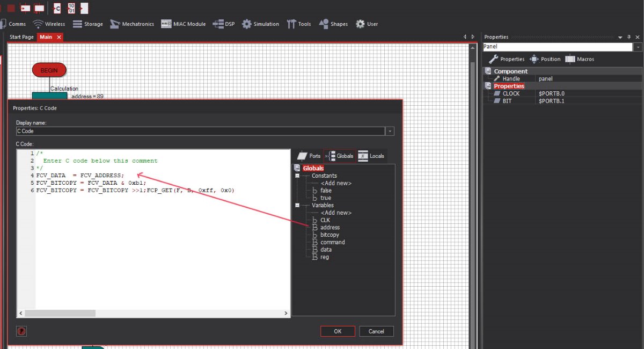644x349 pixels.
Task: Click the BEGIN flowchart node
Action: (49, 70)
